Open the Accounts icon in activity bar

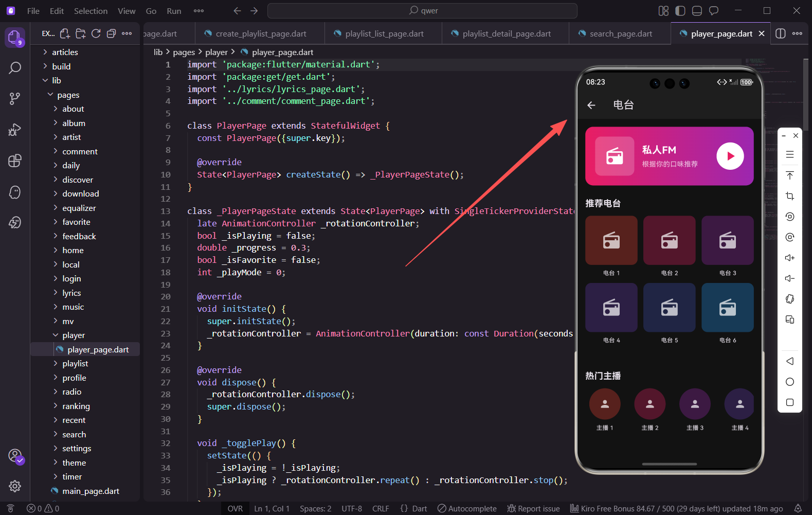click(15, 456)
